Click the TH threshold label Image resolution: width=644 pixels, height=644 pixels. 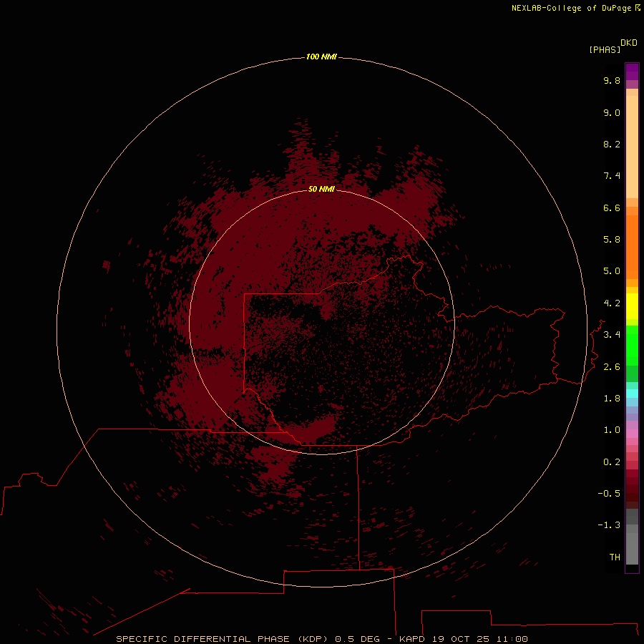tap(615, 557)
